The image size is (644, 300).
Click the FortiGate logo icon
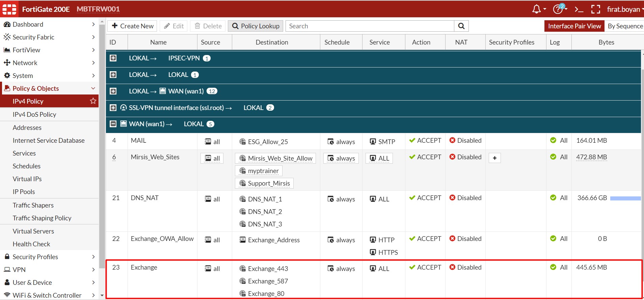click(9, 9)
